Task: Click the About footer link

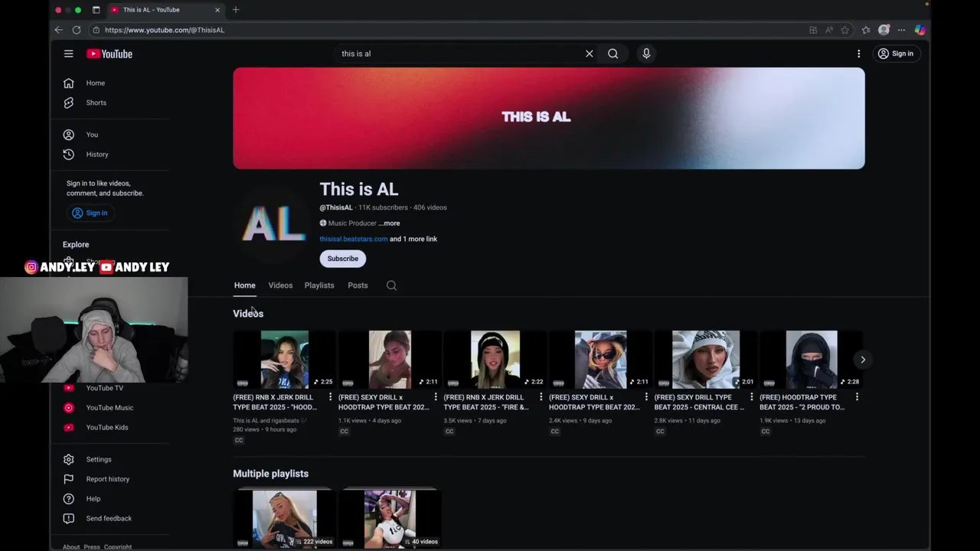Action: tap(71, 547)
